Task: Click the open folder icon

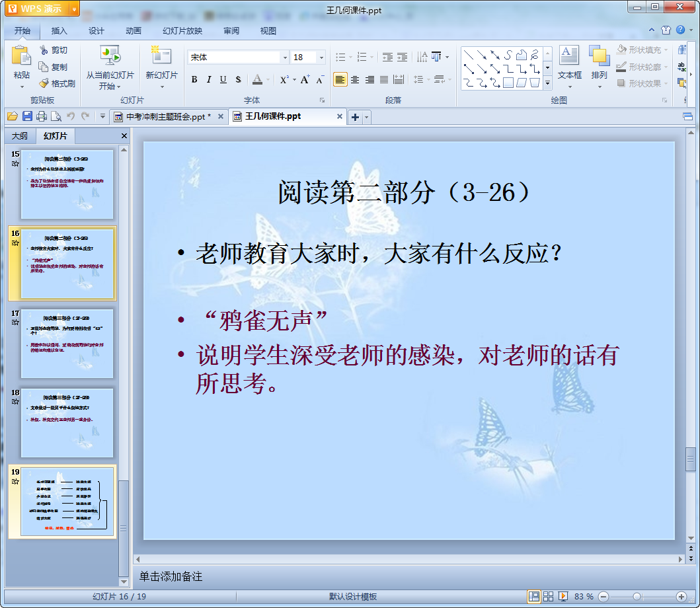Action: [x=13, y=116]
